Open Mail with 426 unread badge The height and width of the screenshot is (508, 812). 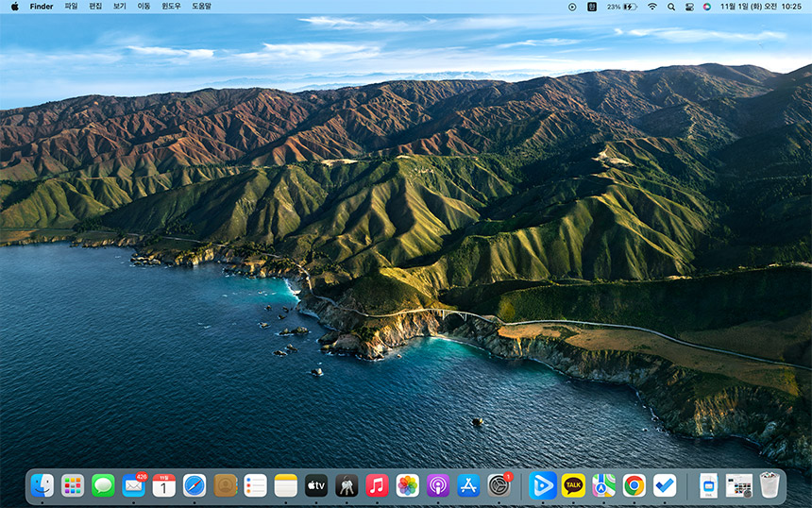pyautogui.click(x=134, y=485)
